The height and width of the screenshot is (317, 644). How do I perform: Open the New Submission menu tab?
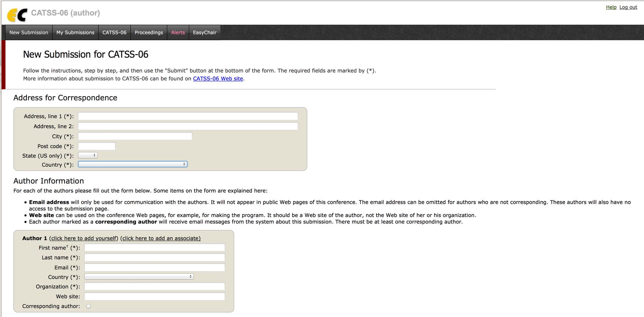29,32
